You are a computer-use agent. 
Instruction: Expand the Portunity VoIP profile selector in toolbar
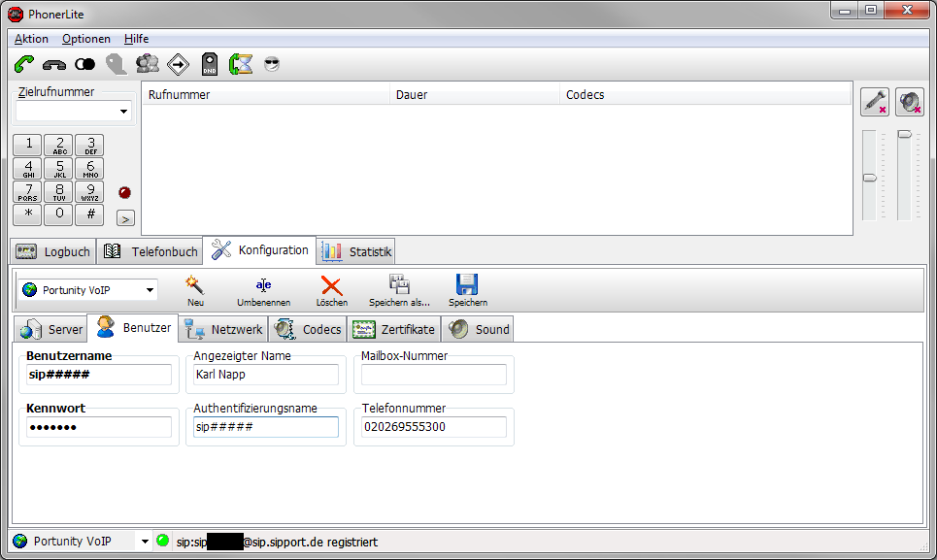coord(150,290)
